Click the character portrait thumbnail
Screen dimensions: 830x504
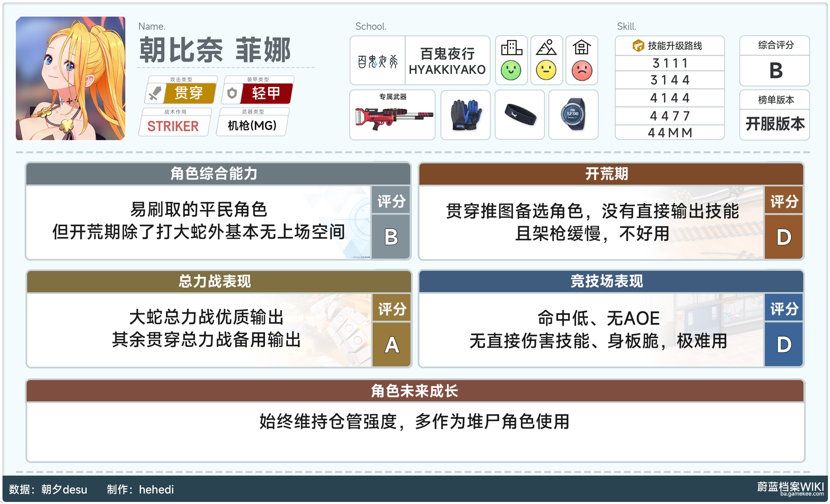(x=71, y=78)
